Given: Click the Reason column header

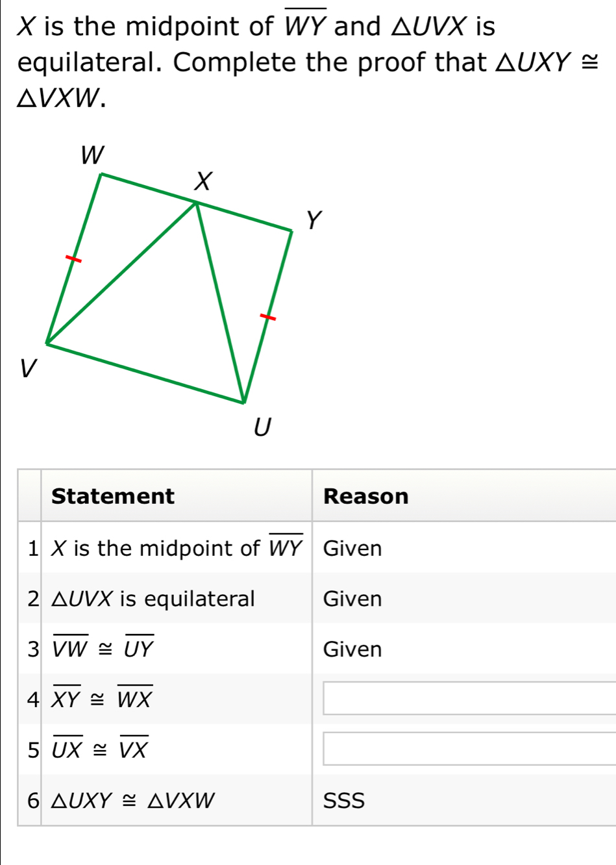Looking at the screenshot, I should click(x=366, y=496).
